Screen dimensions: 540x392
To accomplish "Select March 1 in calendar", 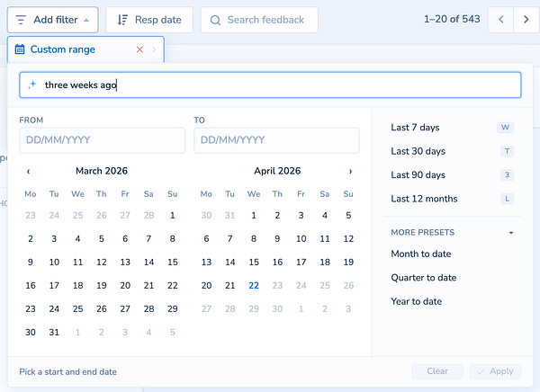I will pyautogui.click(x=173, y=216).
